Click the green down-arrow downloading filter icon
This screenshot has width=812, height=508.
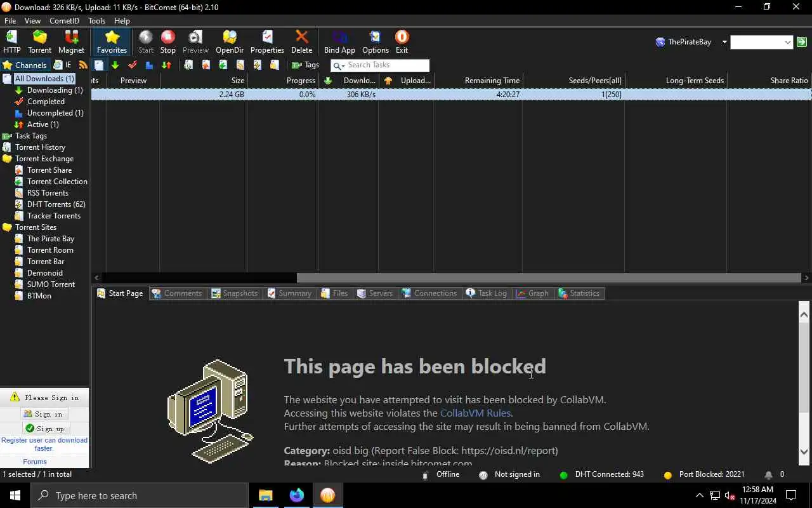click(x=115, y=65)
